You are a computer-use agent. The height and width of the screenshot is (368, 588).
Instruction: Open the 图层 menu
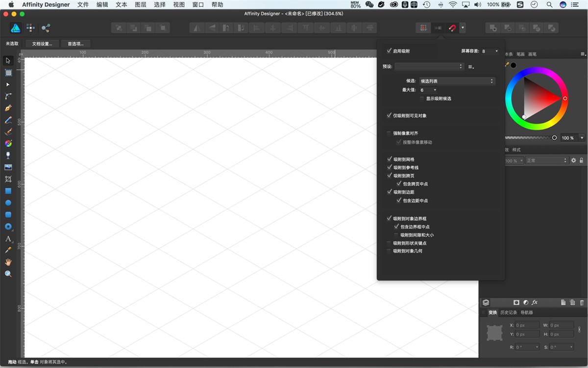(140, 4)
